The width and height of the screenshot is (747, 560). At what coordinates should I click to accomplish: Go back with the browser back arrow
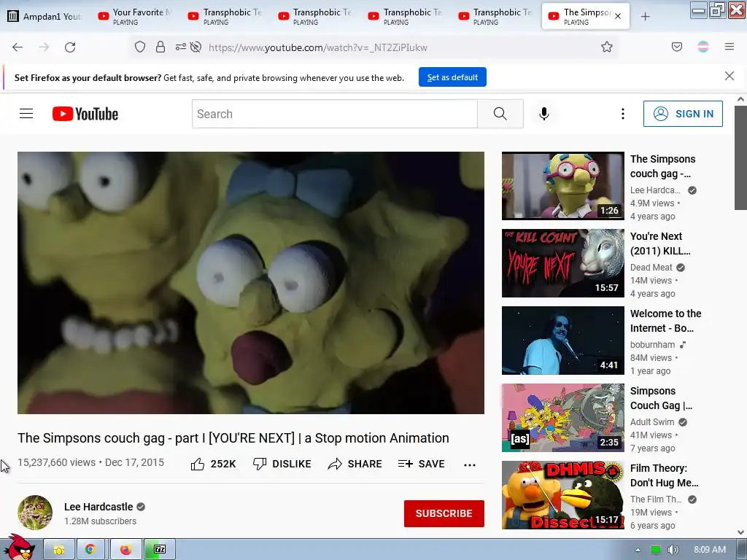coord(18,47)
